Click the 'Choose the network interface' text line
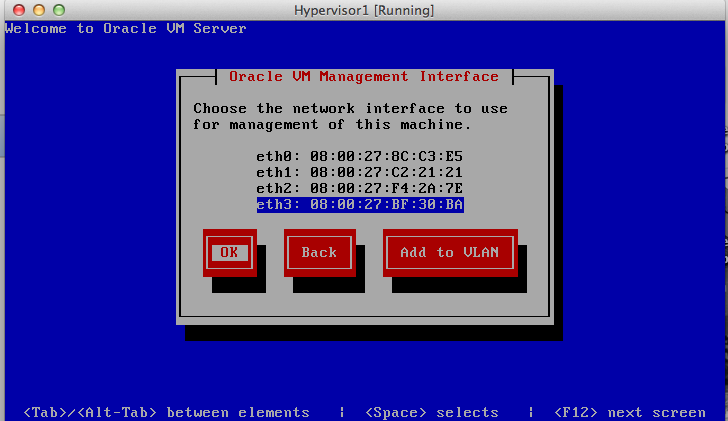The image size is (728, 421). tap(350, 108)
